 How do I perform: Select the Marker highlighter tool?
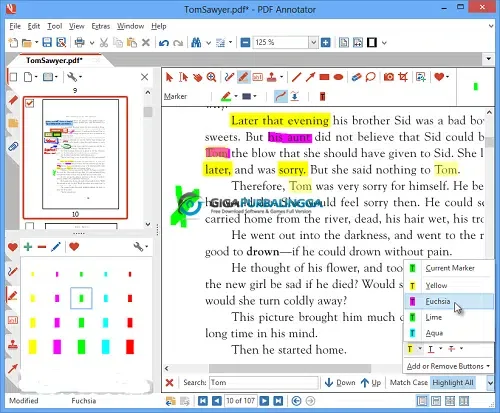pyautogui.click(x=243, y=77)
